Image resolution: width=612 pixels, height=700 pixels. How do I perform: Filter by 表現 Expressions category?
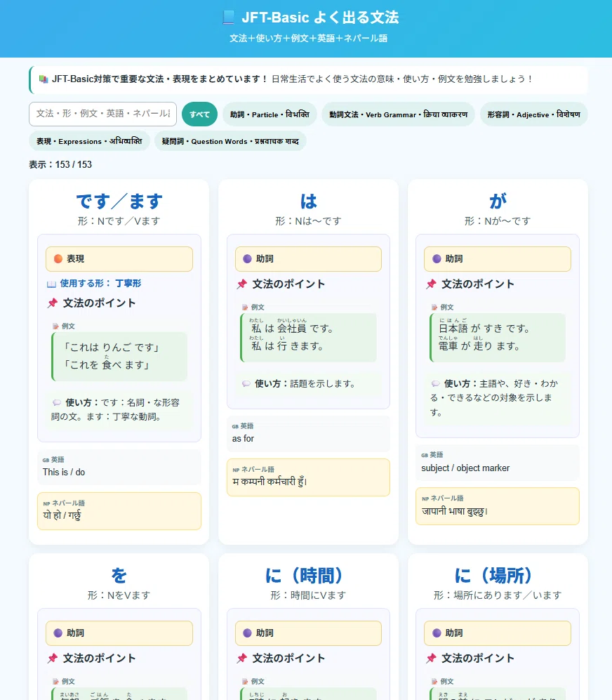(89, 141)
